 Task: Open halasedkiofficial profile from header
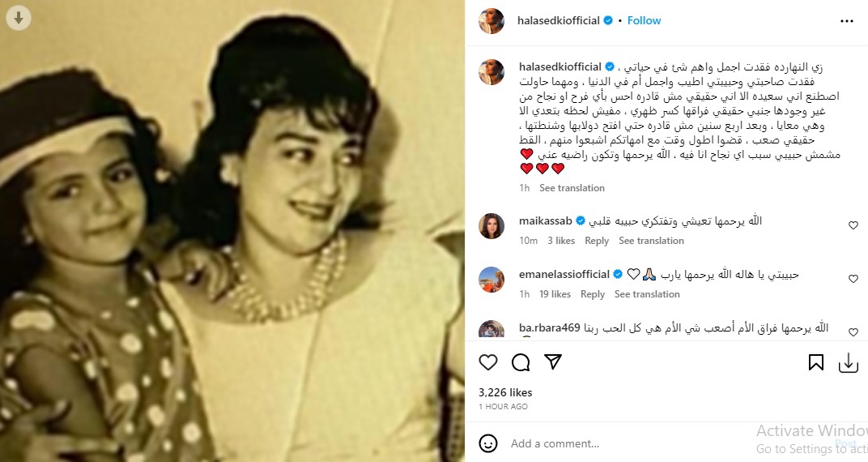[558, 20]
